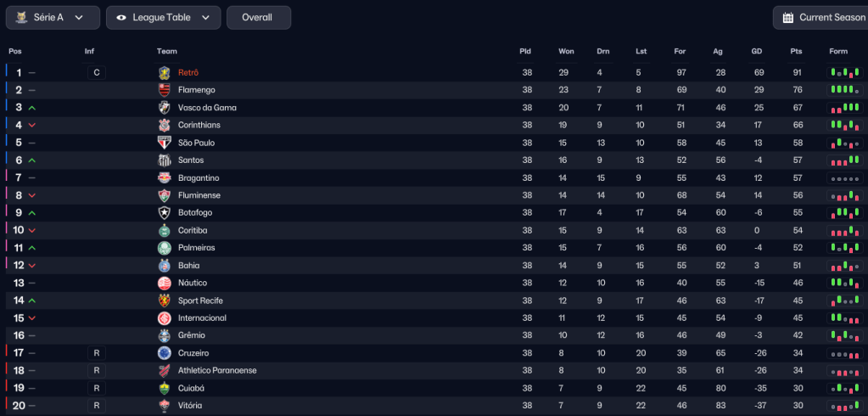868x416 pixels.
Task: Expand the League Table view dropdown
Action: coord(163,18)
